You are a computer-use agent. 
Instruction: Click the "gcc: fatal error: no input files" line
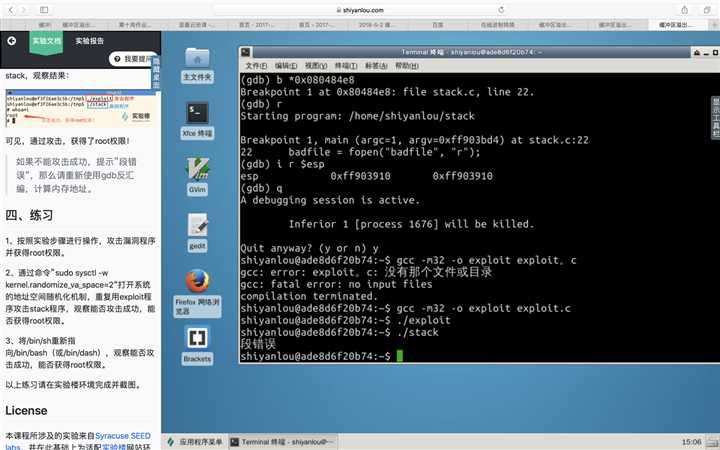[x=336, y=284]
